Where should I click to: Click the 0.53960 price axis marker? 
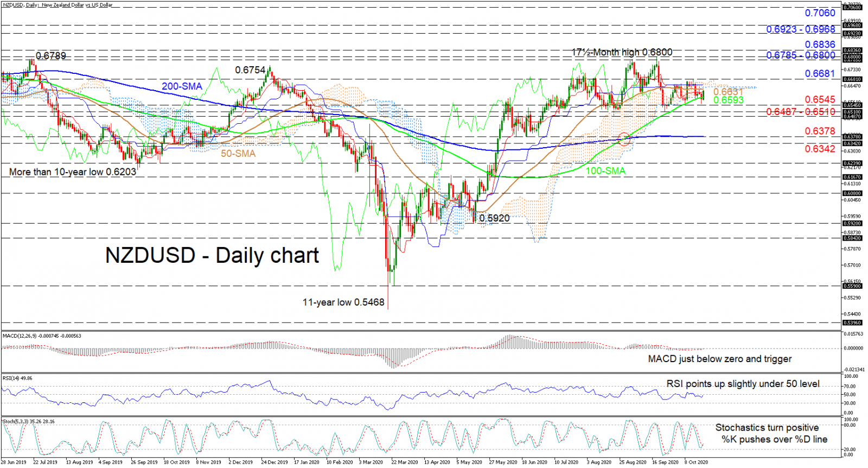[852, 323]
